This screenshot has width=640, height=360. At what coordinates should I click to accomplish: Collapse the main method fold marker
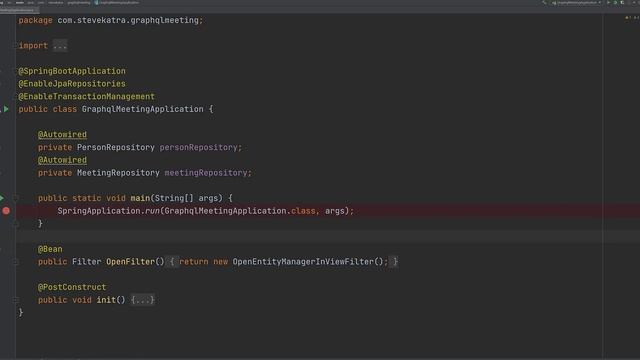(16, 198)
